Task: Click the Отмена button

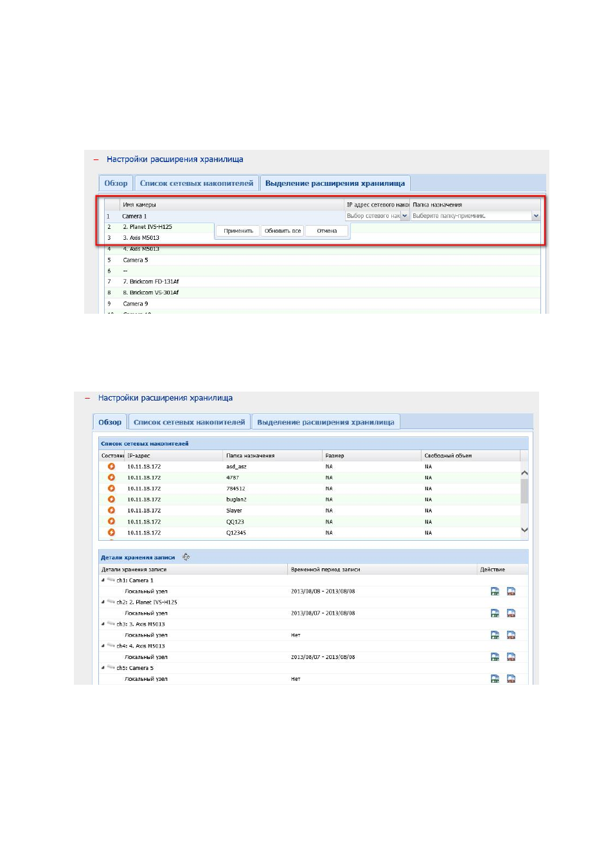Action: point(326,231)
